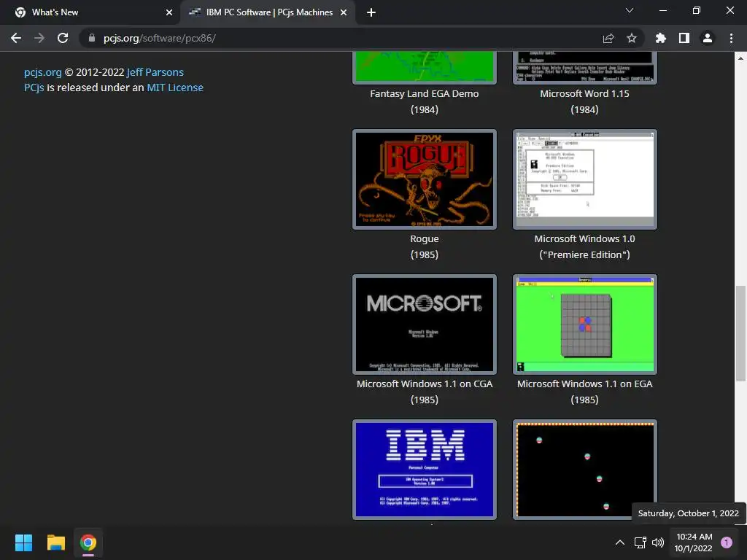The image size is (747, 560).
Task: Open the pcjs.org footer link
Action: [43, 72]
